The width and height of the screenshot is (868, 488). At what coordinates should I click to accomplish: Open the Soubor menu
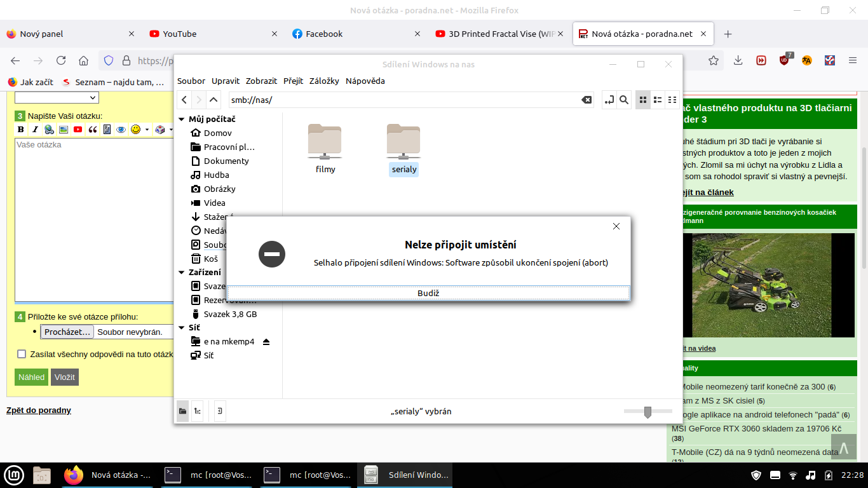point(191,81)
